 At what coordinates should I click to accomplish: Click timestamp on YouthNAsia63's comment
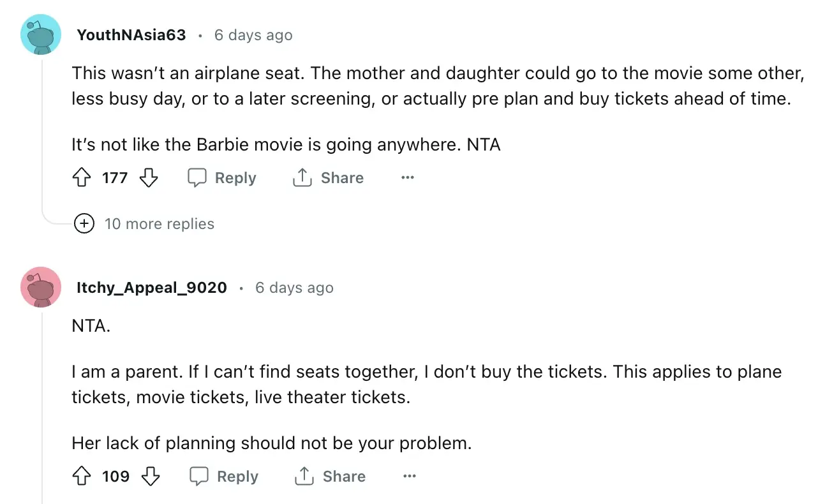pyautogui.click(x=253, y=35)
